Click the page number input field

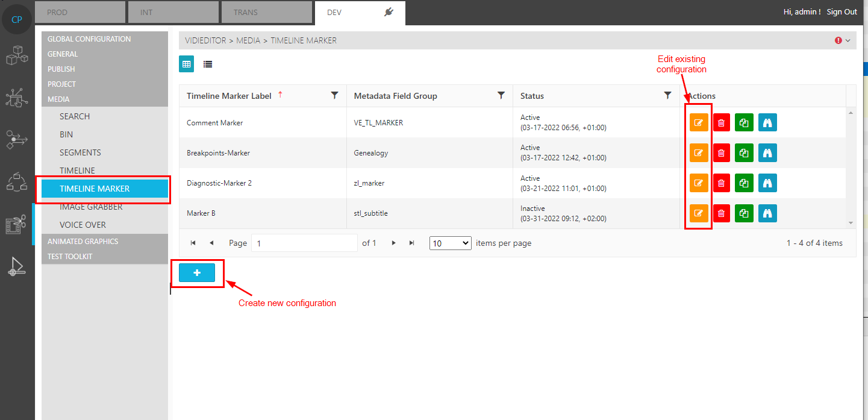click(304, 243)
